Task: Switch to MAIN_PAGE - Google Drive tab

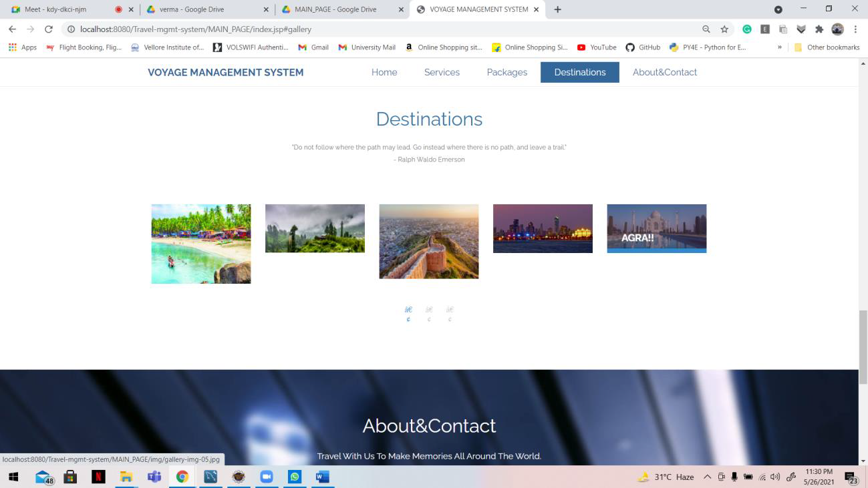Action: [343, 9]
